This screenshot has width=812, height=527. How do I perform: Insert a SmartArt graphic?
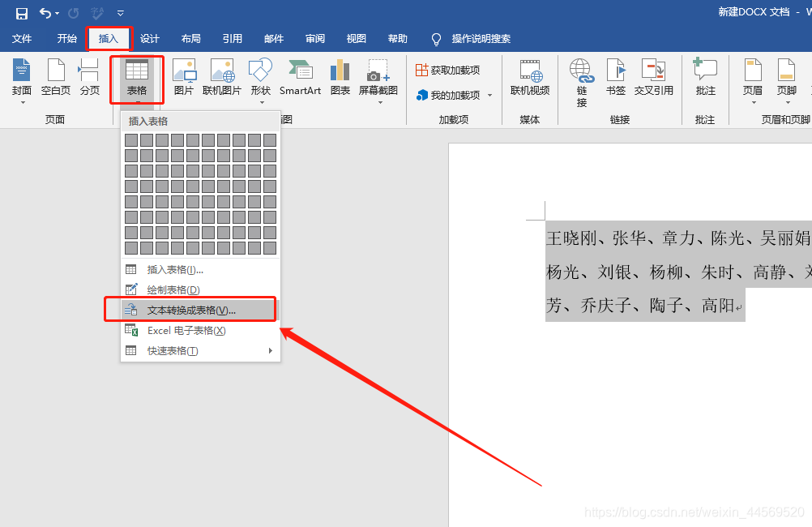point(301,78)
